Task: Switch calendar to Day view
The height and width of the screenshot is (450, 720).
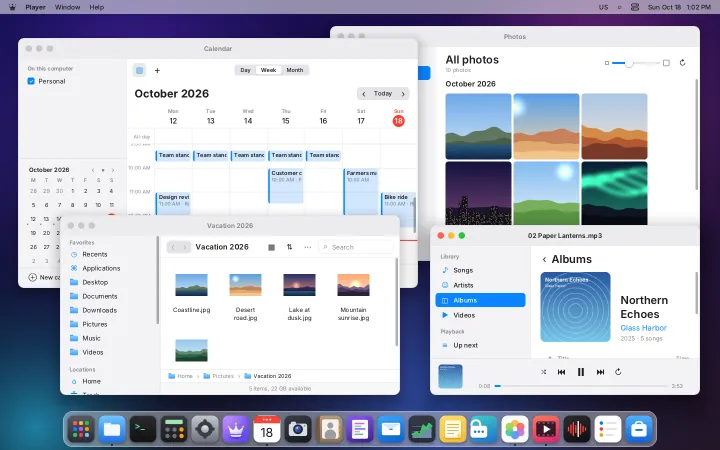Action: (245, 70)
